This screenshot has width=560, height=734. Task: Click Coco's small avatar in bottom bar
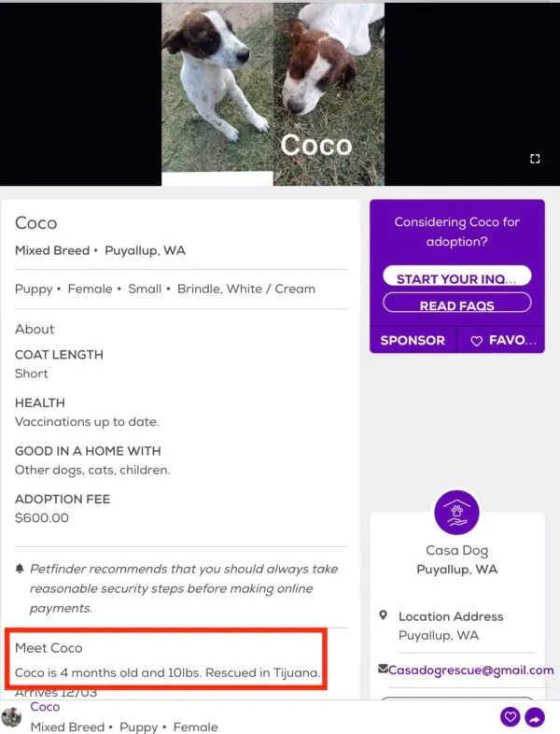tap(12, 716)
